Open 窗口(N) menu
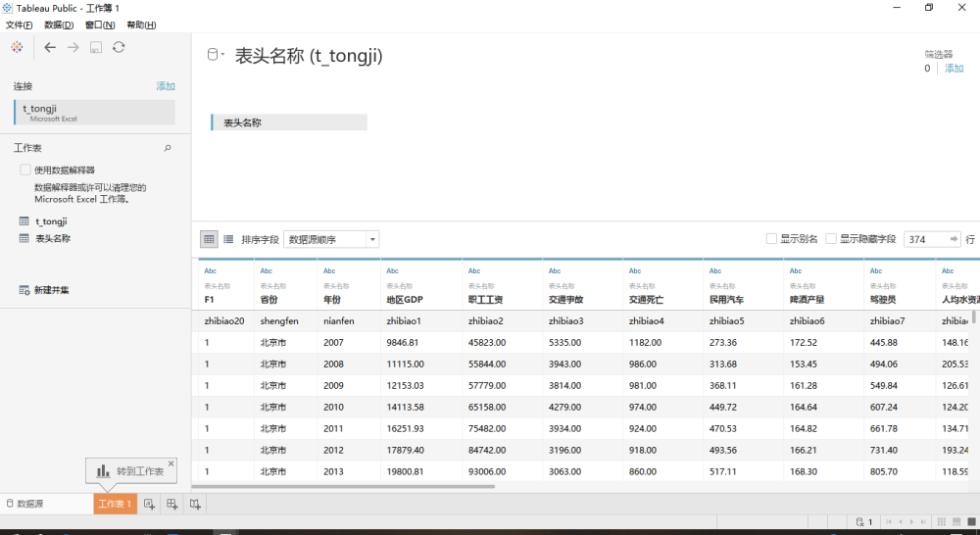Screen dimensions: 980x535 [100, 25]
